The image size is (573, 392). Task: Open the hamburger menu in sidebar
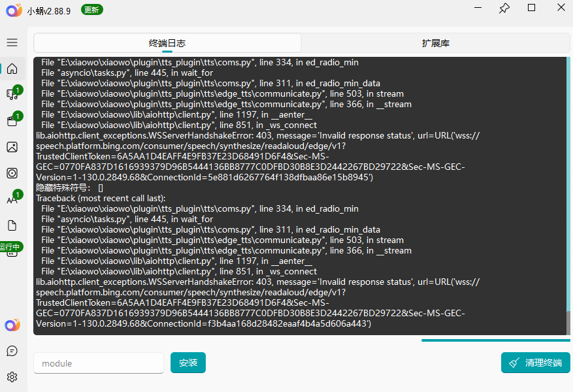tap(12, 42)
